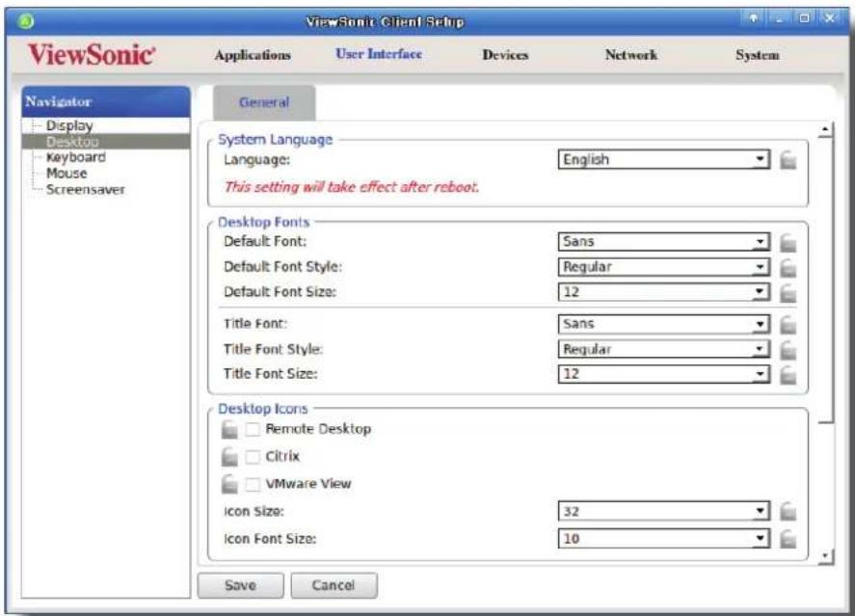Tick the VMware View checkbox
The width and height of the screenshot is (855, 616).
tap(253, 484)
